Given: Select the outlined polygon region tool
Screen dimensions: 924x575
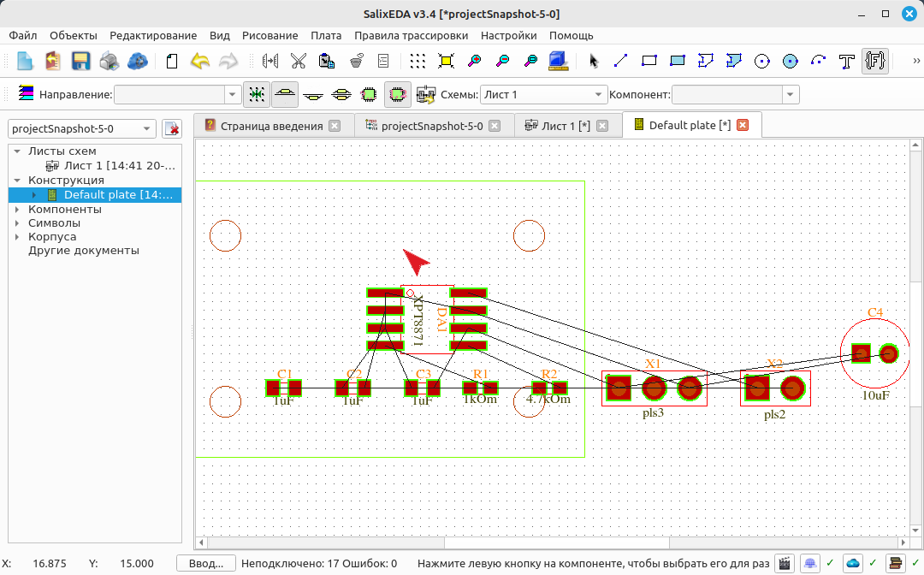Looking at the screenshot, I should pyautogui.click(x=705, y=61).
